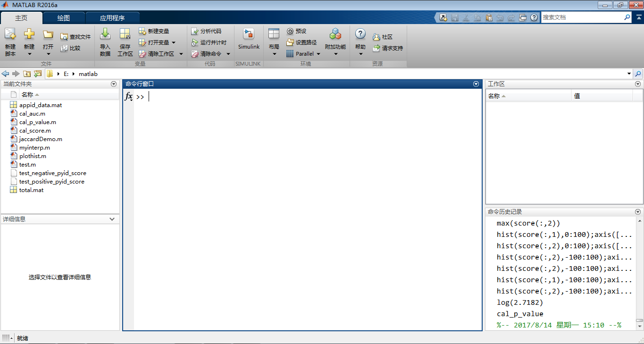Go forward using the right arrow

16,74
